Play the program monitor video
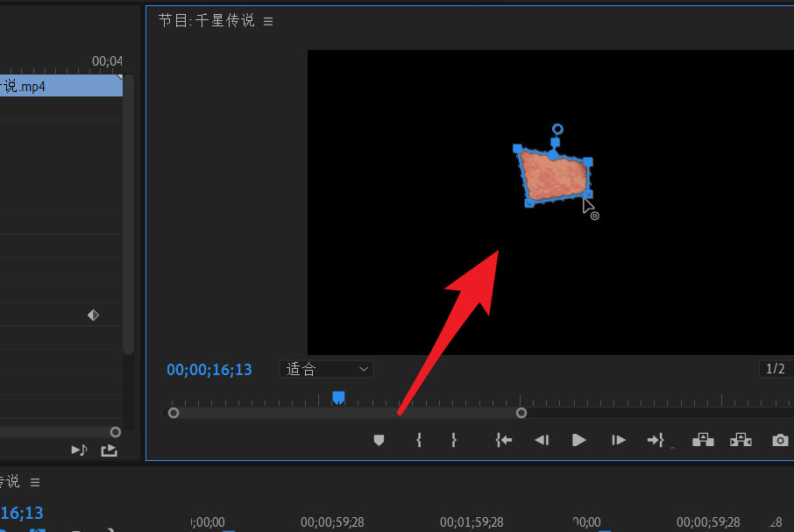 click(578, 440)
